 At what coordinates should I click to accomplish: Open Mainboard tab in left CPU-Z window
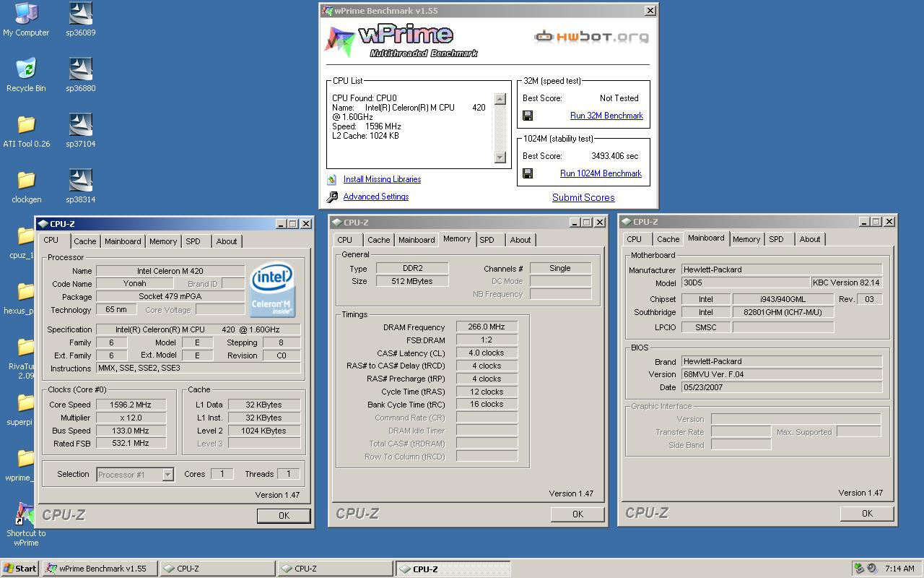click(123, 241)
